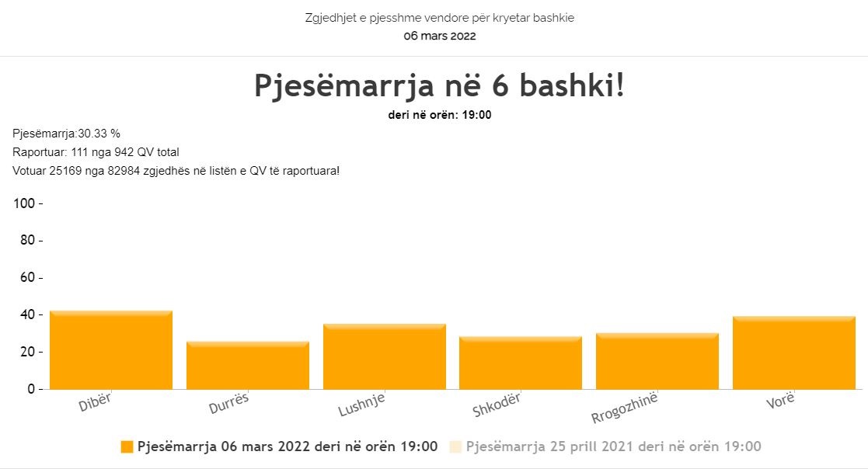Select the Rrogozhinë bar
The height and width of the screenshot is (469, 868).
point(657,361)
